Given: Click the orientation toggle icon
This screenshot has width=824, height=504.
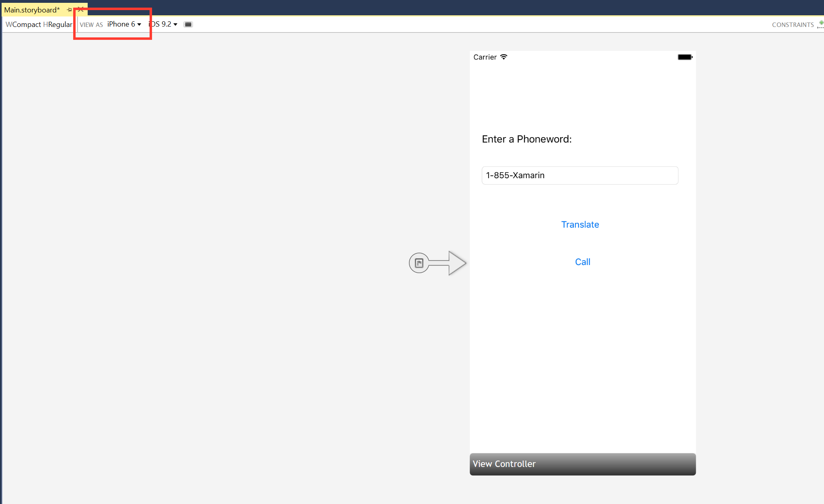Looking at the screenshot, I should pyautogui.click(x=188, y=24).
